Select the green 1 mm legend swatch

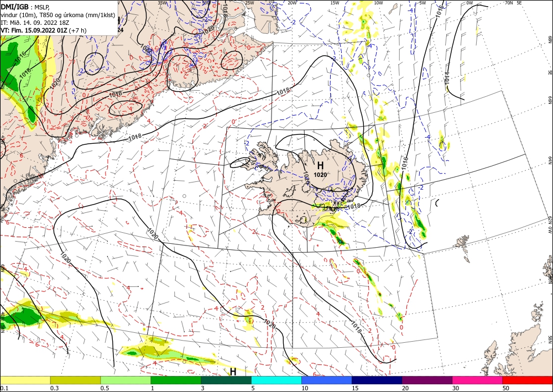click(x=176, y=380)
